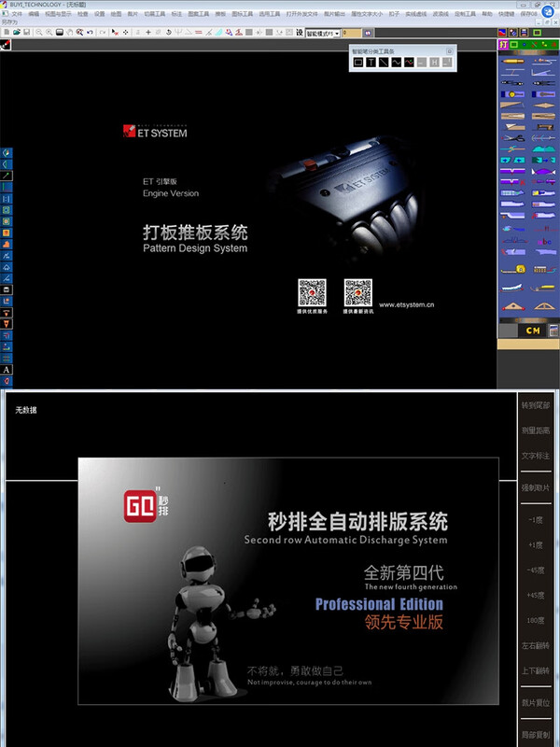
Task: Click the 转到尾部 button
Action: pyautogui.click(x=535, y=405)
